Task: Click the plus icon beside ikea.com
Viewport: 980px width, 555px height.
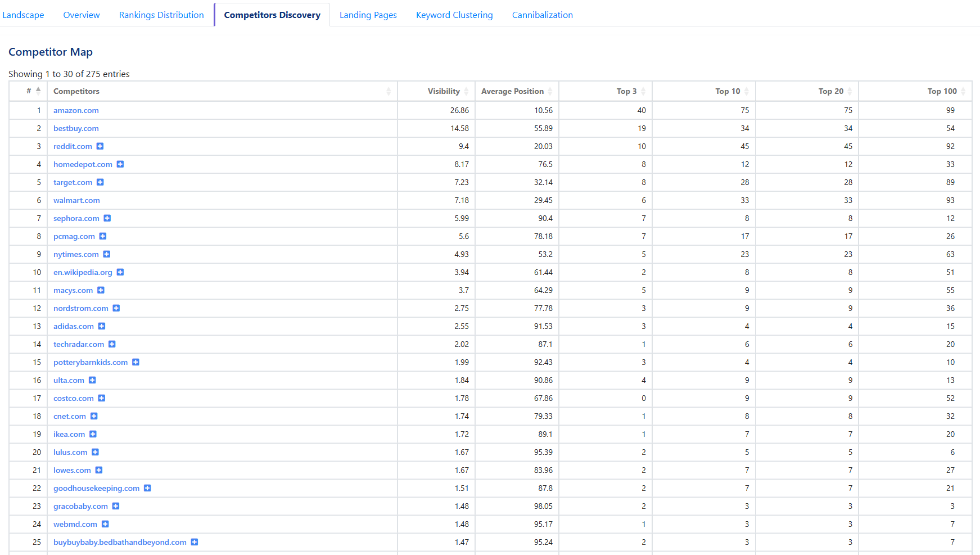Action: pyautogui.click(x=93, y=434)
